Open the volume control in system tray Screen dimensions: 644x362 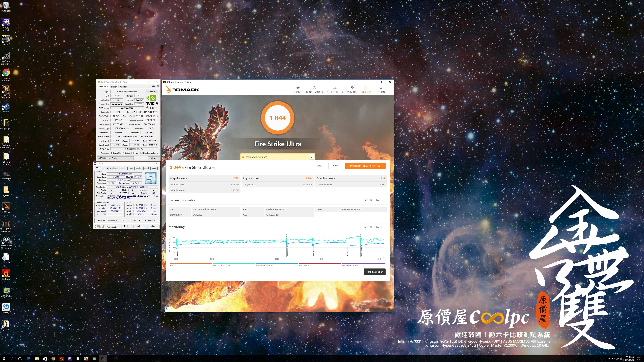coord(617,359)
